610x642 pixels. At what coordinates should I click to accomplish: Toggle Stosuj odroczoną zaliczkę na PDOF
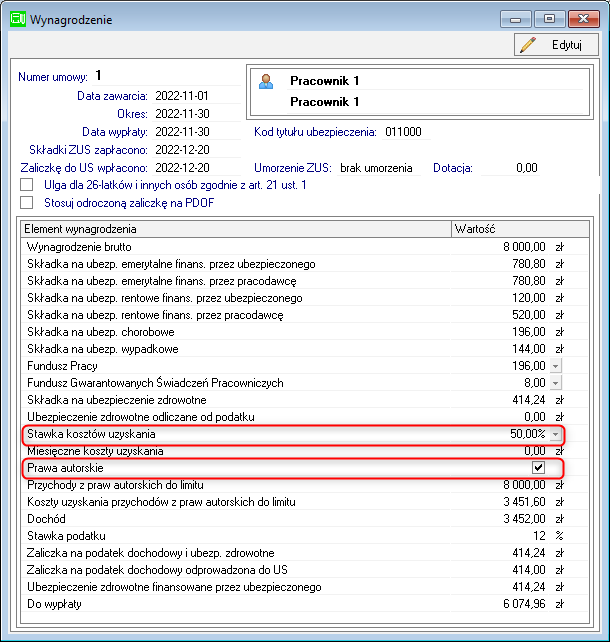[27, 202]
